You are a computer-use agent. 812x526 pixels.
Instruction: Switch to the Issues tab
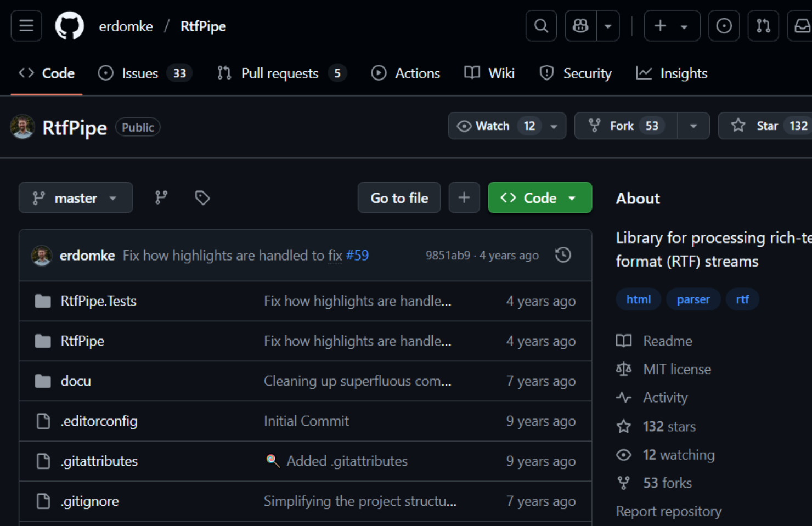[x=145, y=73]
